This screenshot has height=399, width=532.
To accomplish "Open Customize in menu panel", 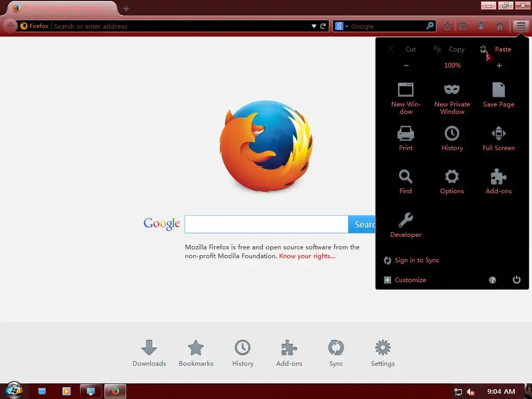I will point(405,280).
